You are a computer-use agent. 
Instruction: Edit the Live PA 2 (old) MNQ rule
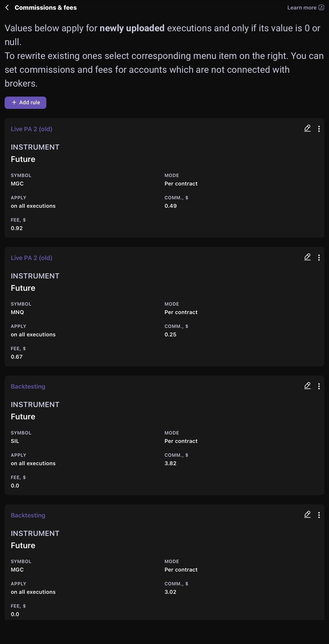[x=307, y=257]
